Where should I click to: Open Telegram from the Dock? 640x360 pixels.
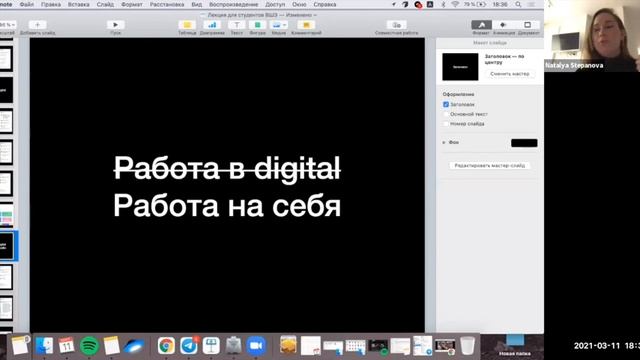click(x=189, y=346)
